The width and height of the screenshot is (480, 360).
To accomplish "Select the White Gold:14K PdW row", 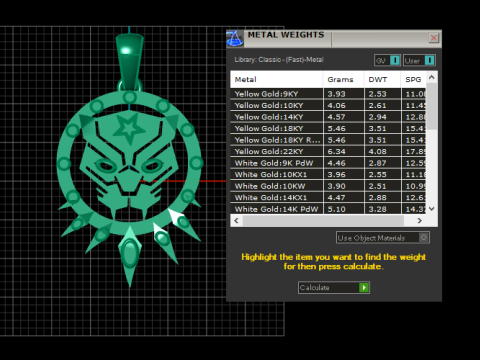I will [x=328, y=209].
